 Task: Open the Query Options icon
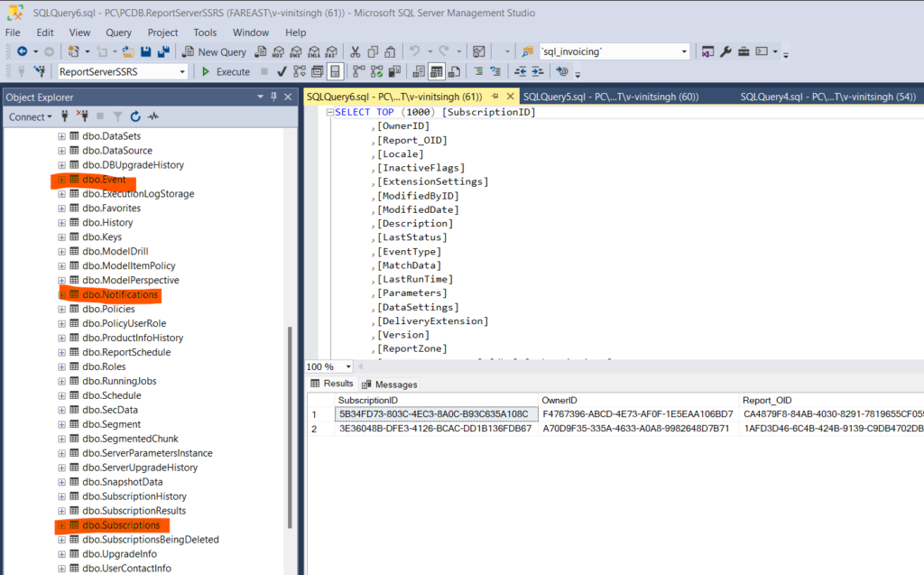[x=317, y=72]
